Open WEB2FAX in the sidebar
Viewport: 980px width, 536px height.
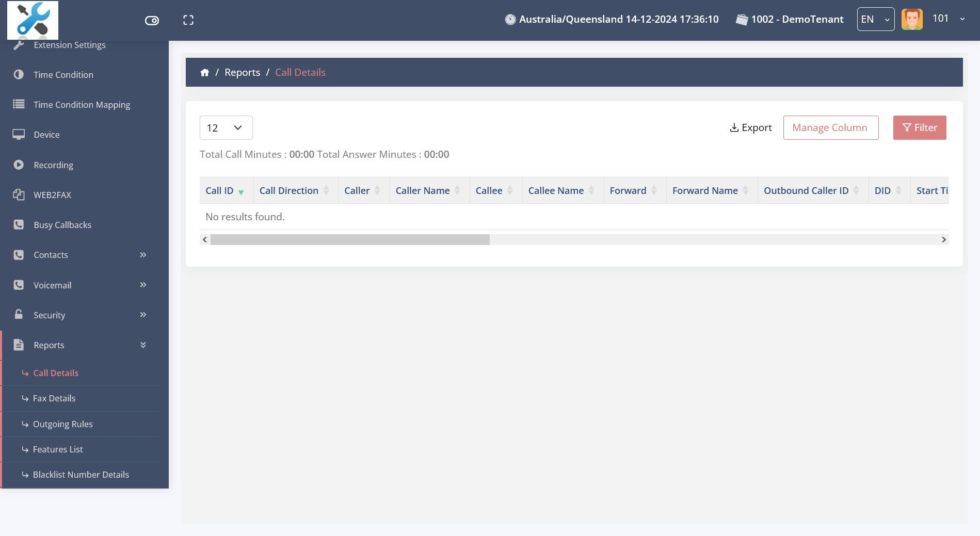click(52, 195)
